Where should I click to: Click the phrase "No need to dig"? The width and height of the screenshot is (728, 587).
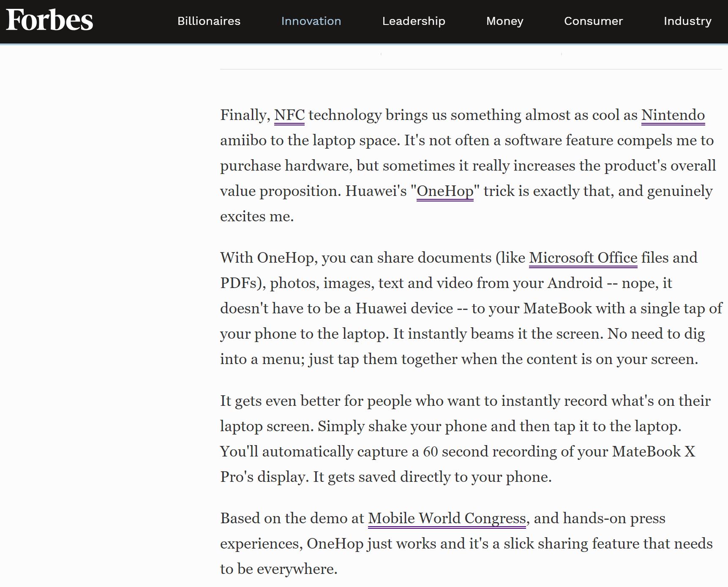656,334
